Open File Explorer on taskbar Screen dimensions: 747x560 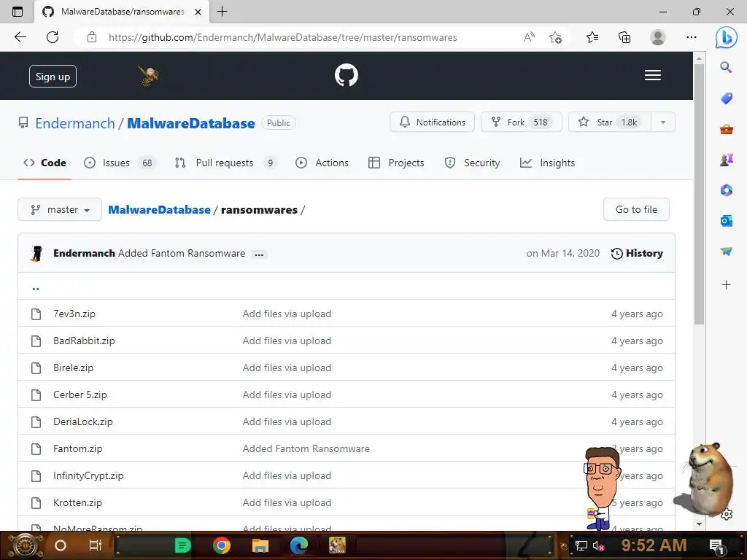click(x=260, y=545)
